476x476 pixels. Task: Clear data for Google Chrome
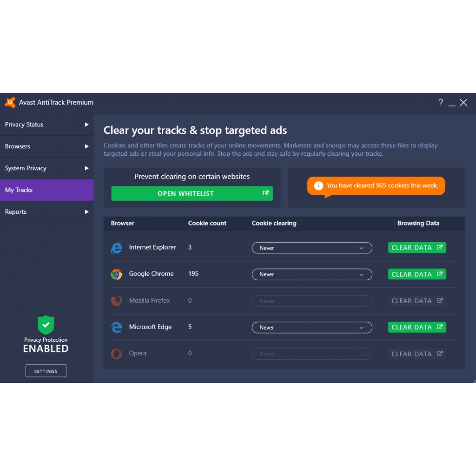tap(417, 274)
